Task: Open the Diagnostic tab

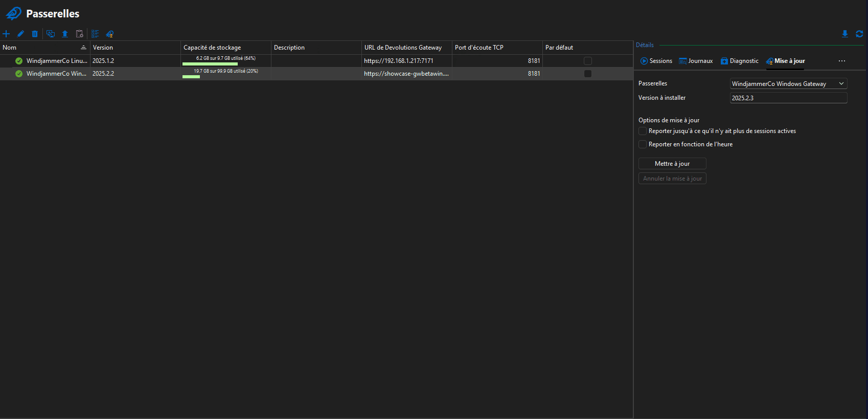Action: pos(739,61)
